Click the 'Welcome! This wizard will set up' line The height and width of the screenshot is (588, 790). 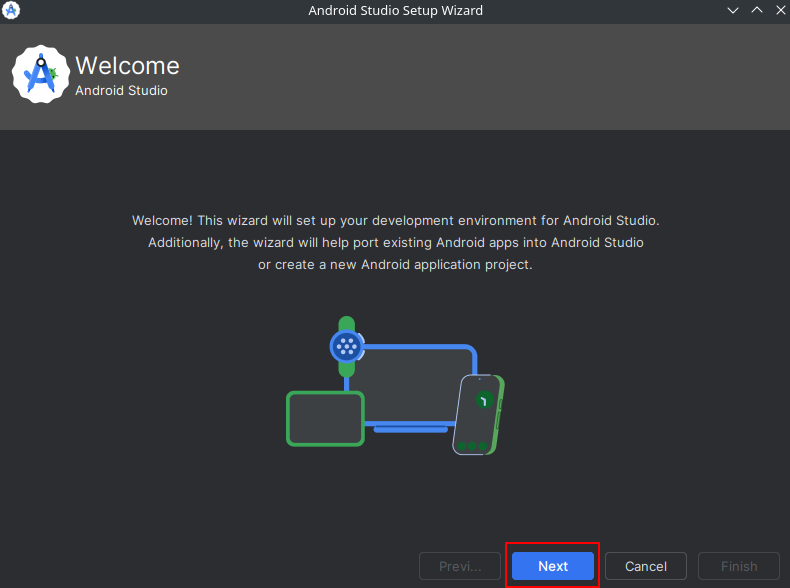(x=396, y=221)
